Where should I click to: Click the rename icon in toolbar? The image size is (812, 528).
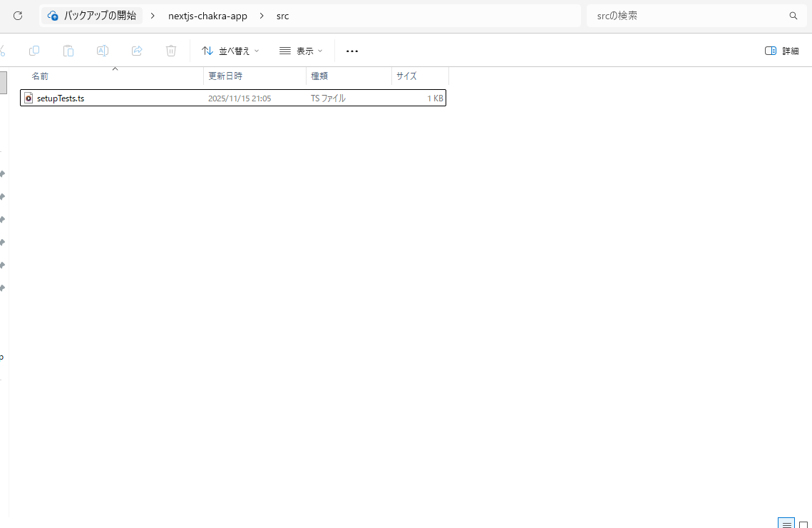click(103, 51)
